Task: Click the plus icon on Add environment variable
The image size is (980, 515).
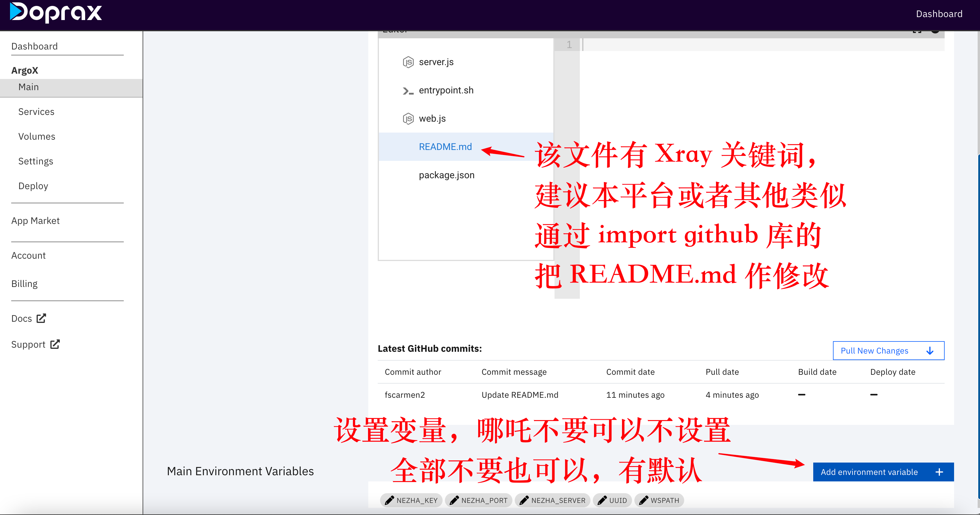Action: pos(939,472)
